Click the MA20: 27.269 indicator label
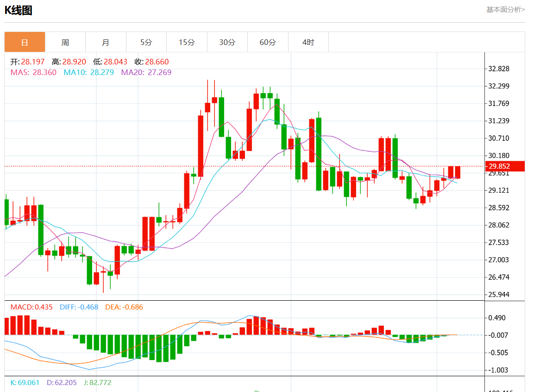Image resolution: width=534 pixels, height=392 pixels. coord(146,72)
